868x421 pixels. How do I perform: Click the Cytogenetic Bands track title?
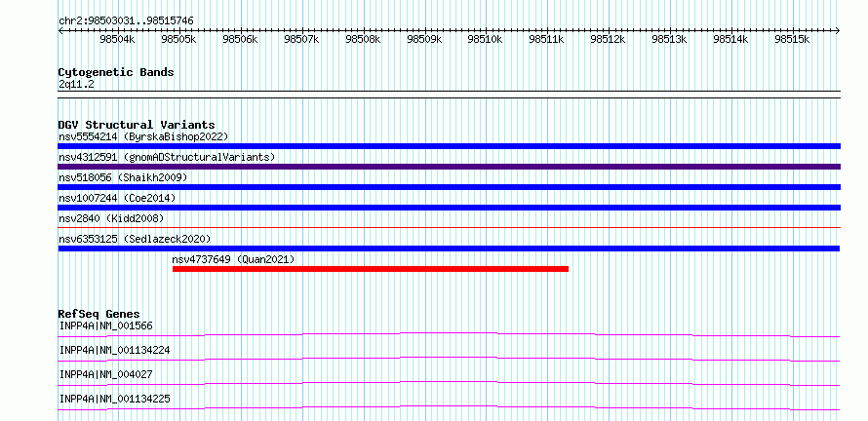[116, 72]
